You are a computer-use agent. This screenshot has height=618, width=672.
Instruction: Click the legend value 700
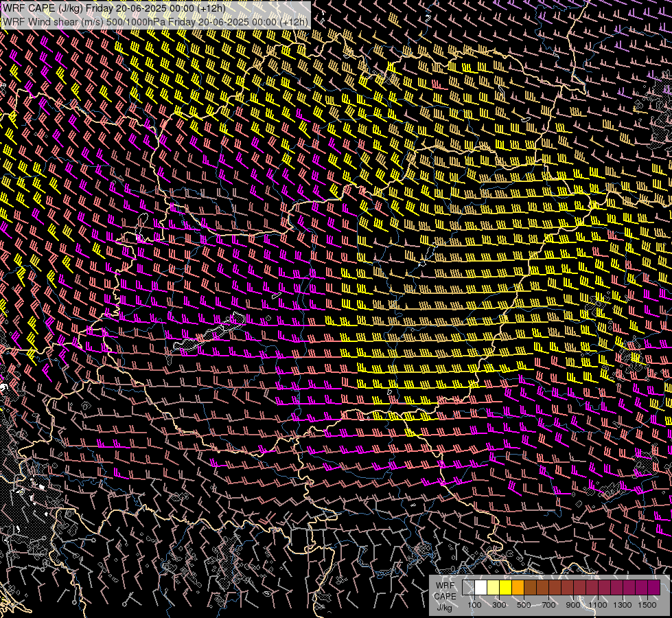coord(548,605)
